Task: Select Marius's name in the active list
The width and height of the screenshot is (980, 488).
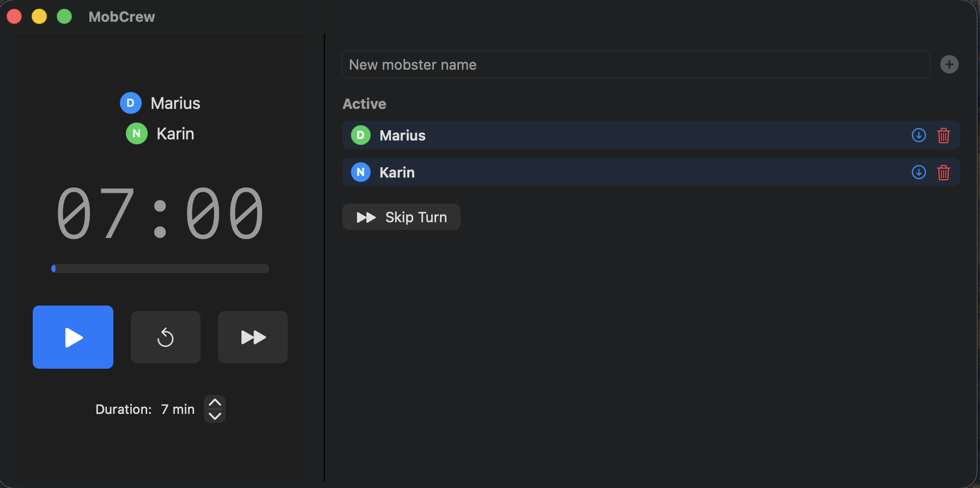Action: (x=402, y=135)
